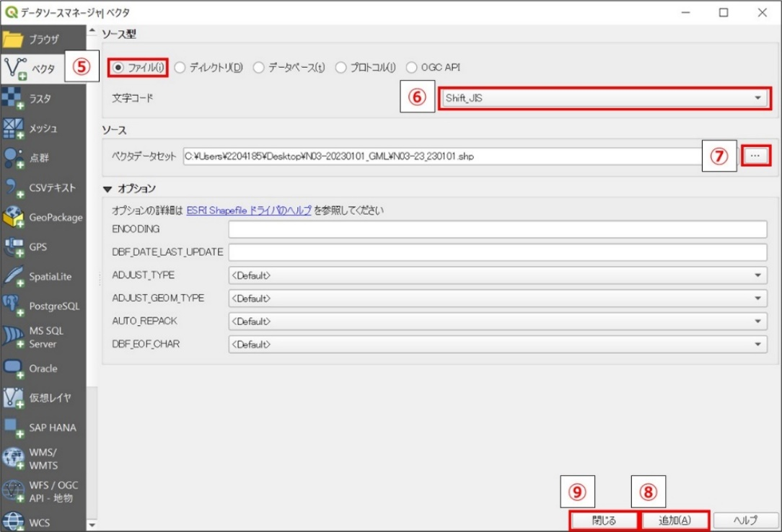Click the WCS globe icon
The width and height of the screenshot is (782, 532).
12,521
